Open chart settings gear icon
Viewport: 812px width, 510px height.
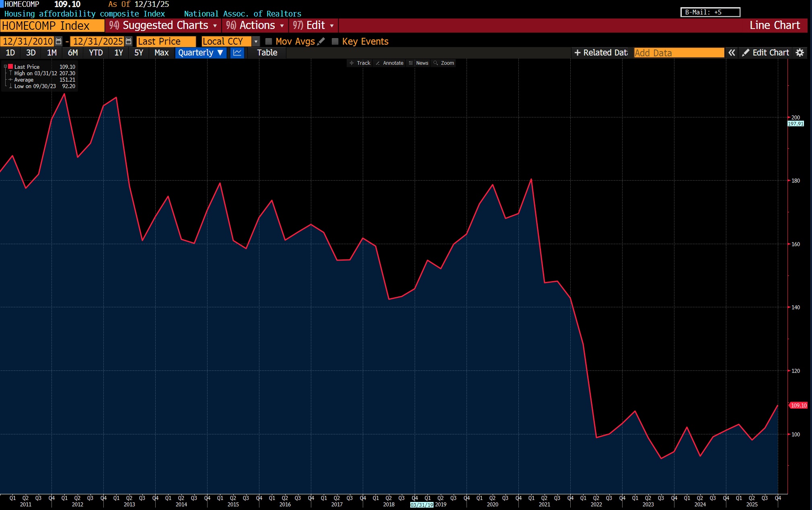click(800, 53)
